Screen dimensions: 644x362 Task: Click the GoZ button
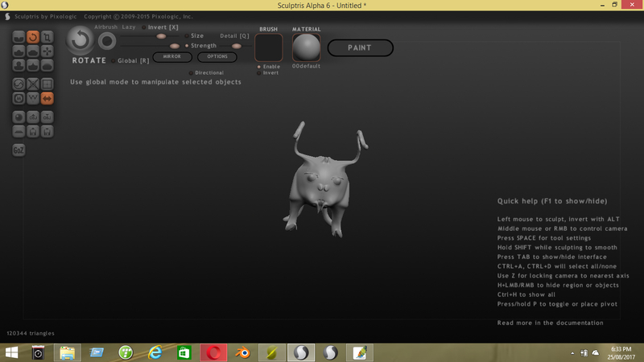19,150
